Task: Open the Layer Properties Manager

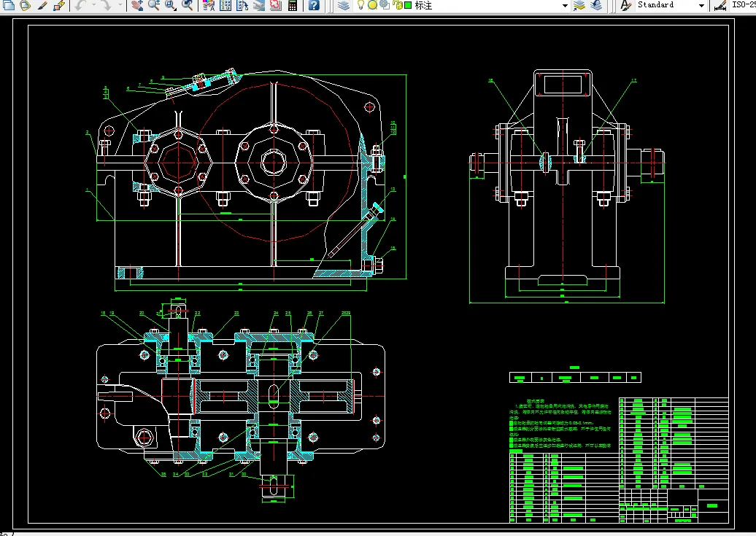Action: (x=344, y=5)
